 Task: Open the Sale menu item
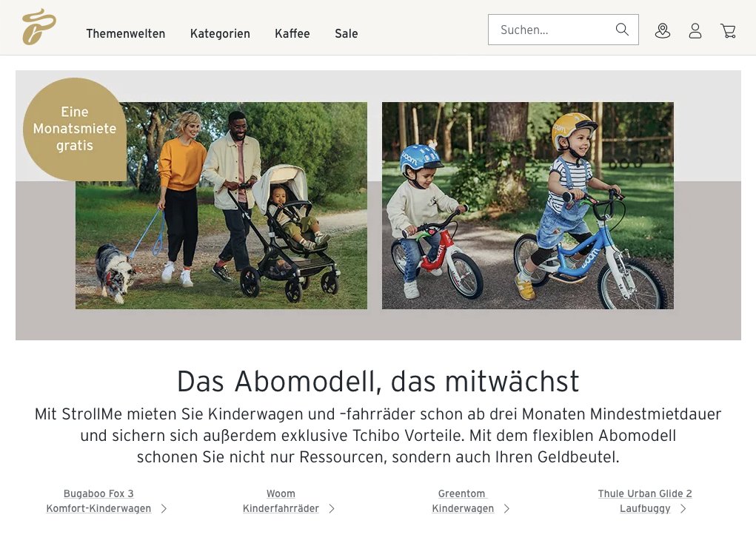(x=347, y=34)
